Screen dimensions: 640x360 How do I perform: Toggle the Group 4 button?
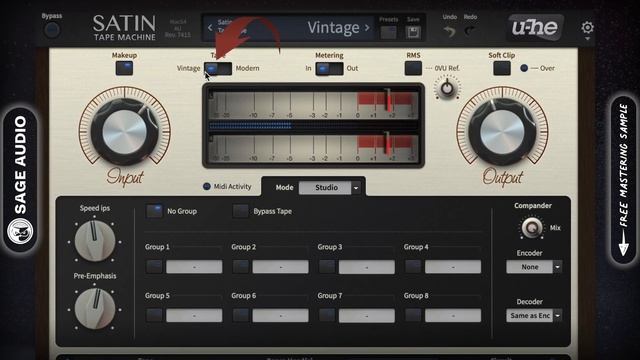click(413, 267)
